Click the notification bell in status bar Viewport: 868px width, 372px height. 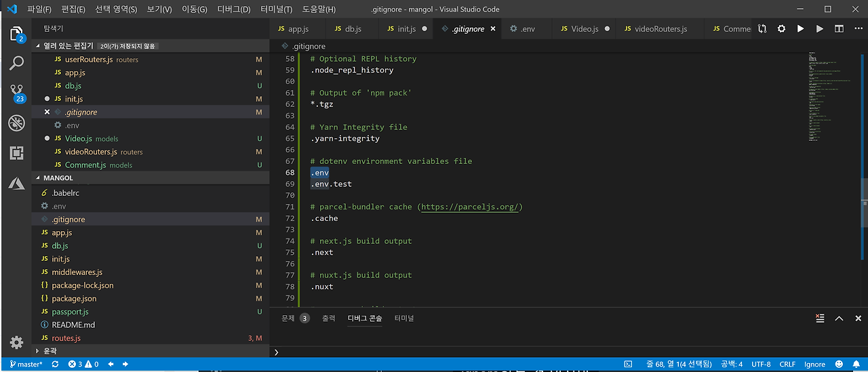pyautogui.click(x=856, y=365)
